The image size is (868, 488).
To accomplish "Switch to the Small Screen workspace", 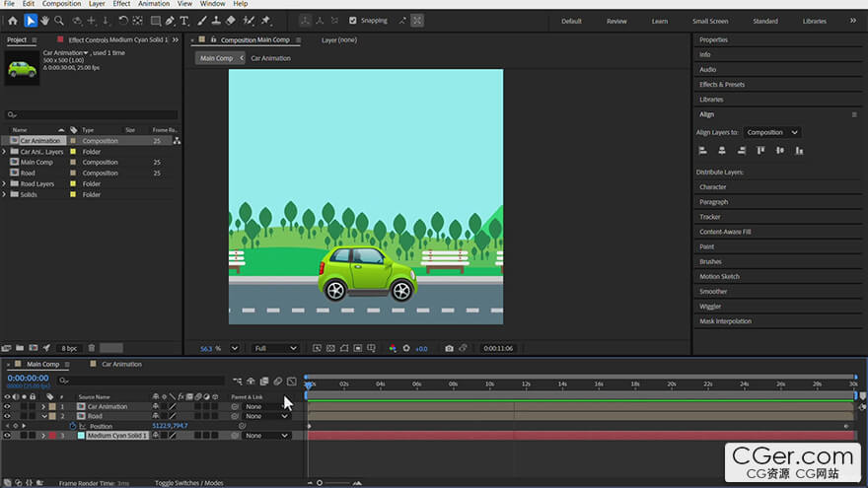I will pos(710,21).
